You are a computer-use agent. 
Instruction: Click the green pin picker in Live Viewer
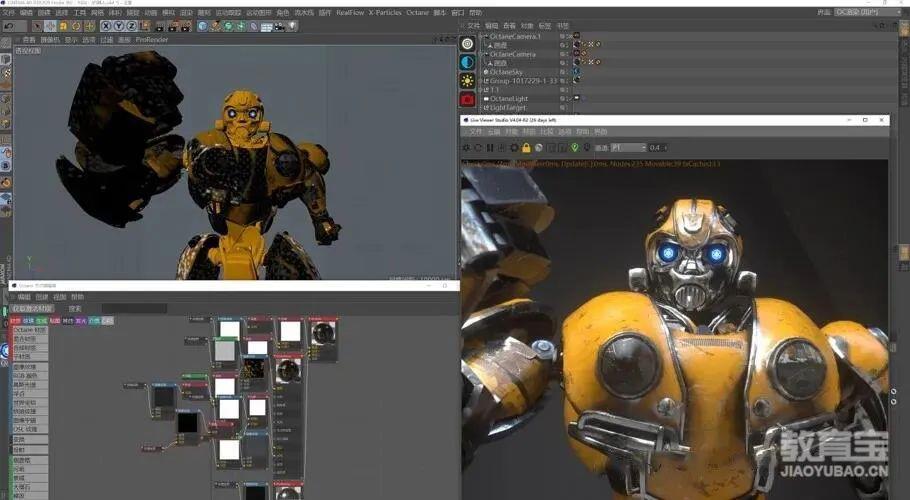coord(575,148)
